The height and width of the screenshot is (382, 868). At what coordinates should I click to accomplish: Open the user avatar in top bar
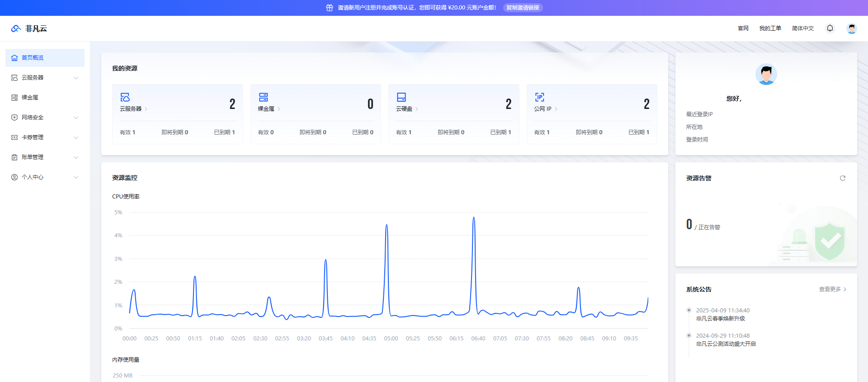click(x=852, y=28)
